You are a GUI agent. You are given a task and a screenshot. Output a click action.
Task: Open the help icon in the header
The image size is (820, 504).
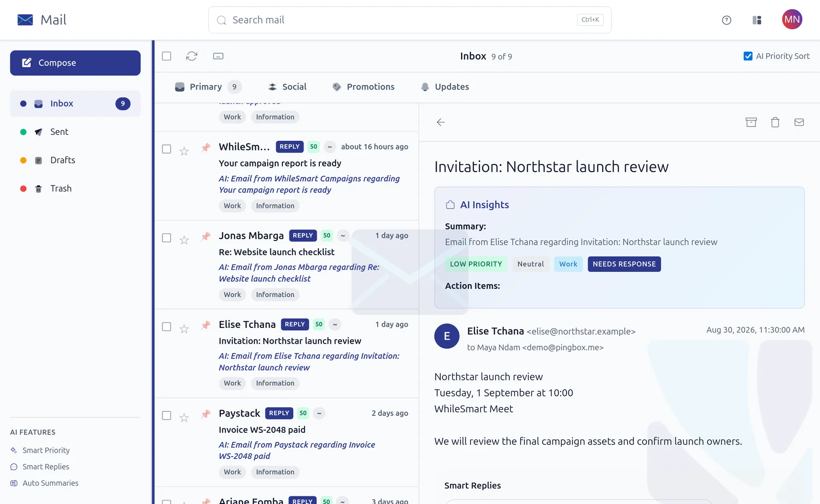pyautogui.click(x=726, y=20)
